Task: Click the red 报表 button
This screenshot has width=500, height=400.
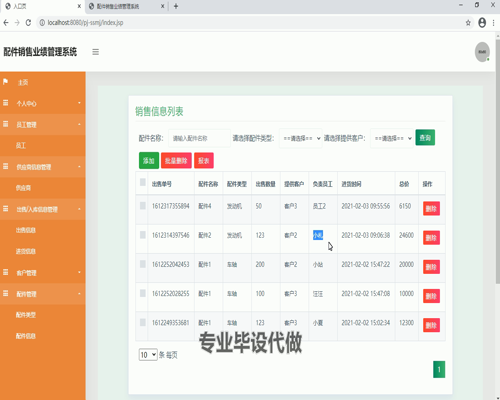Action: [204, 161]
